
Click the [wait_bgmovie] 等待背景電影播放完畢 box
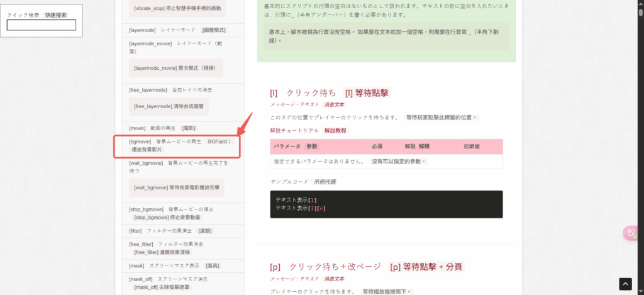[177, 188]
